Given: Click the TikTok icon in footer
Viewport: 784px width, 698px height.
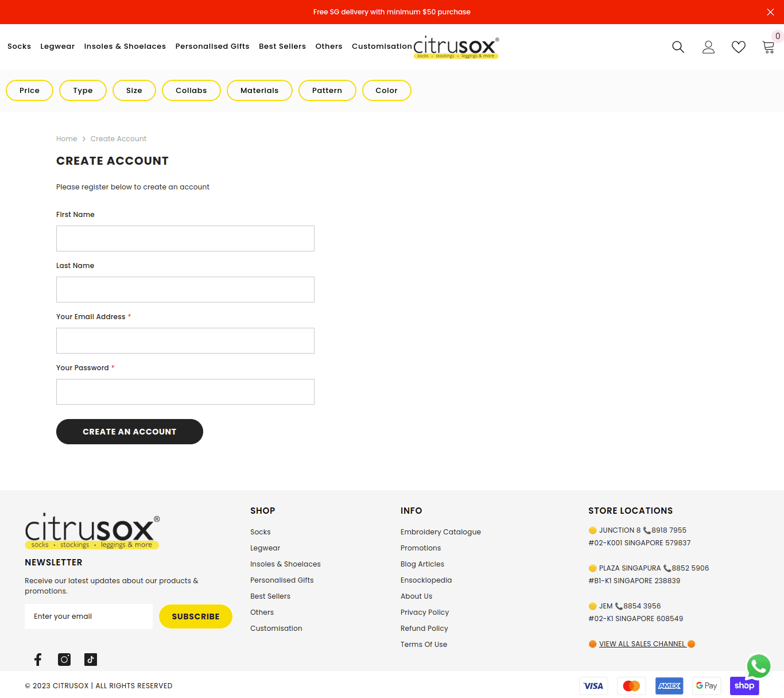Looking at the screenshot, I should [x=91, y=660].
